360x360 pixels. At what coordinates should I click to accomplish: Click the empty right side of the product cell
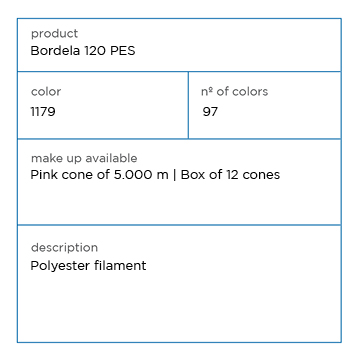click(240, 45)
